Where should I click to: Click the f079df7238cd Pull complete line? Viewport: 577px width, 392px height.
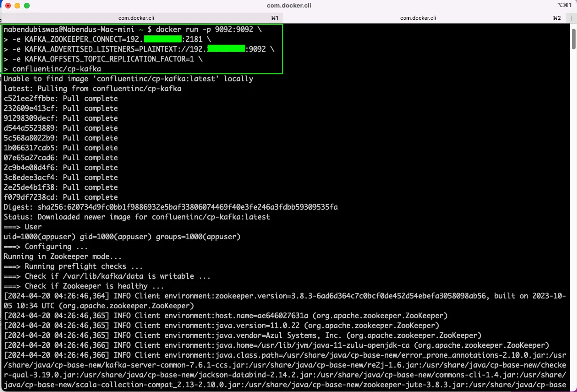(61, 197)
